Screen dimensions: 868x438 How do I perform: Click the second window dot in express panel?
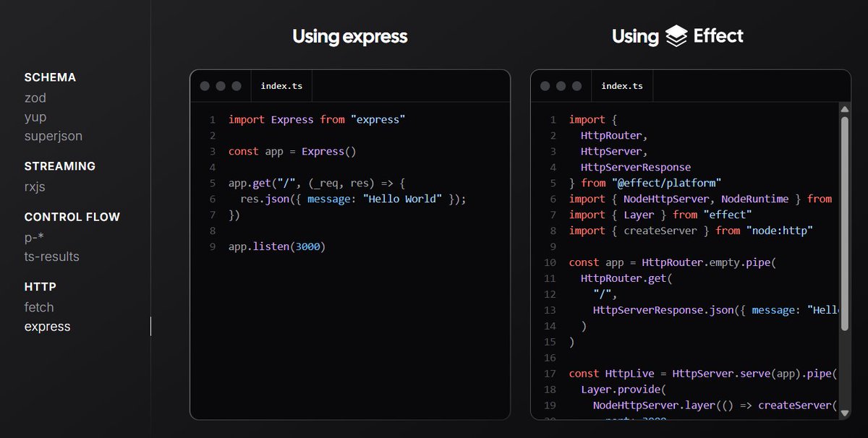(221, 86)
